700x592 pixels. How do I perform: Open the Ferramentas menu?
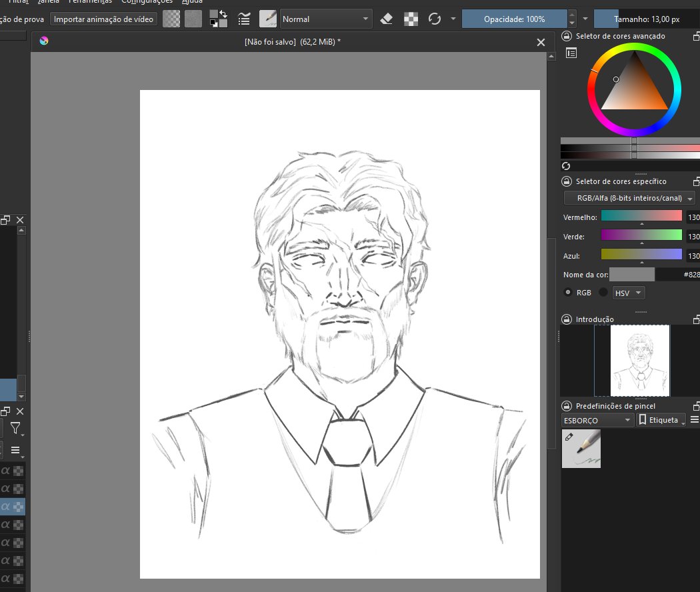90,2
